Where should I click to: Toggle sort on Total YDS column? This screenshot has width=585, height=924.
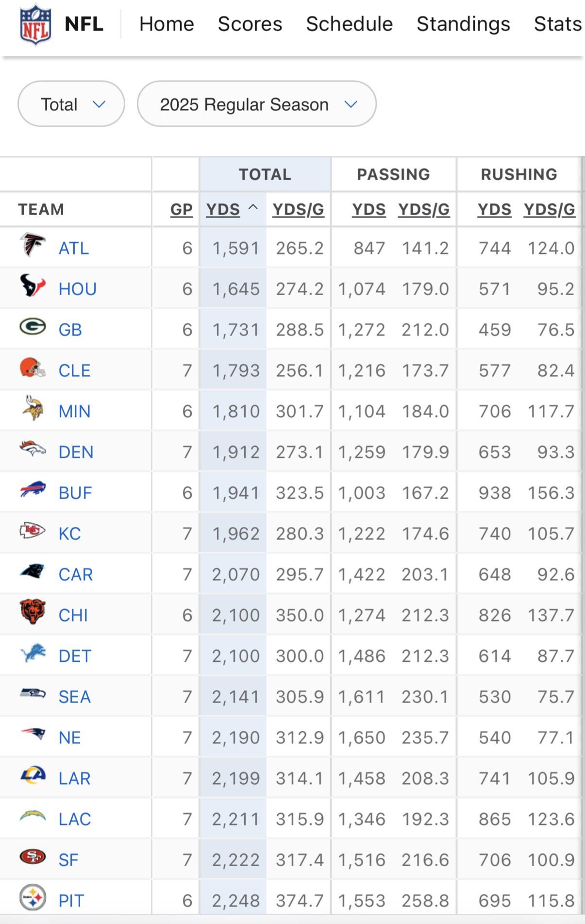click(x=223, y=210)
